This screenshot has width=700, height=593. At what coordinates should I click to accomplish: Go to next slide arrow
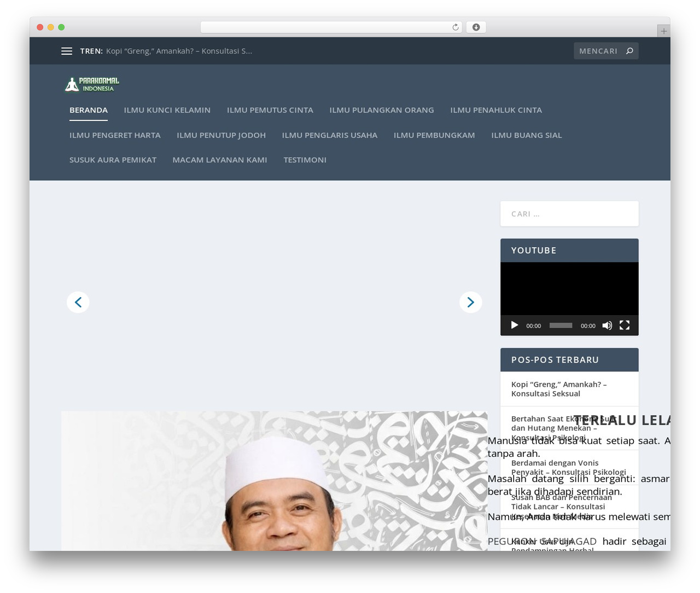coord(470,302)
